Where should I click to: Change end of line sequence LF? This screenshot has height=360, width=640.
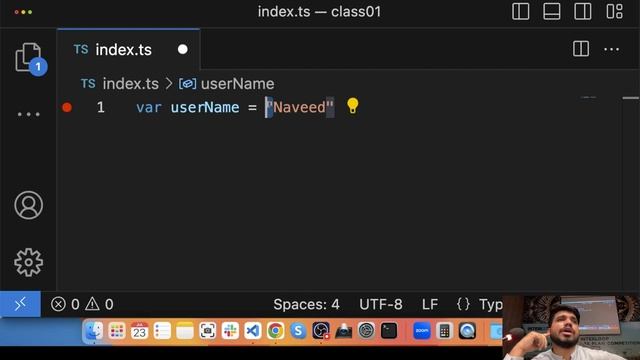[x=430, y=304]
